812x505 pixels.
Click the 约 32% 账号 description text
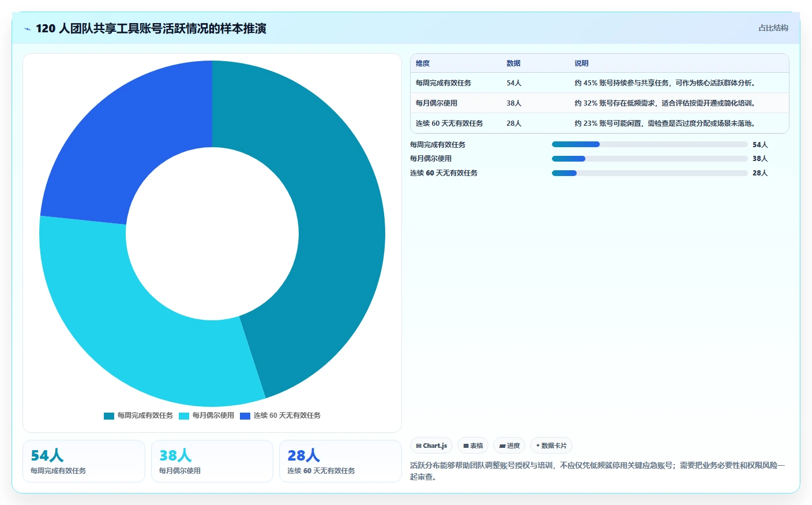click(665, 103)
